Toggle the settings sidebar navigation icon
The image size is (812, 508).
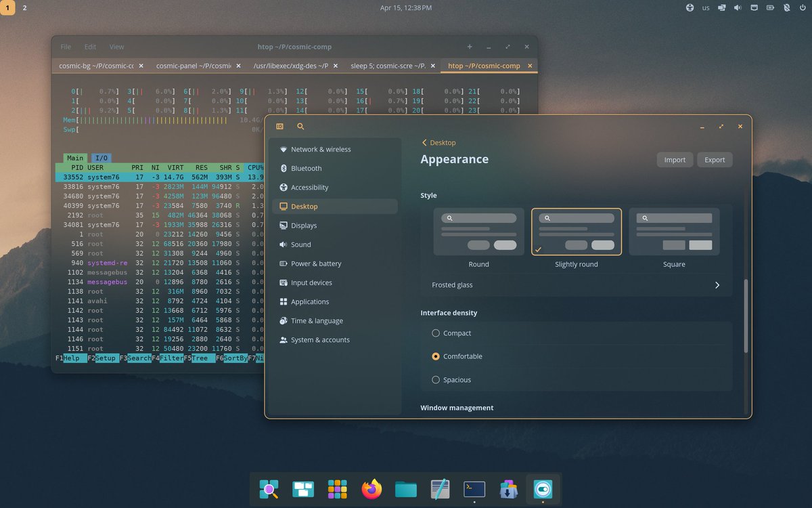tap(279, 126)
